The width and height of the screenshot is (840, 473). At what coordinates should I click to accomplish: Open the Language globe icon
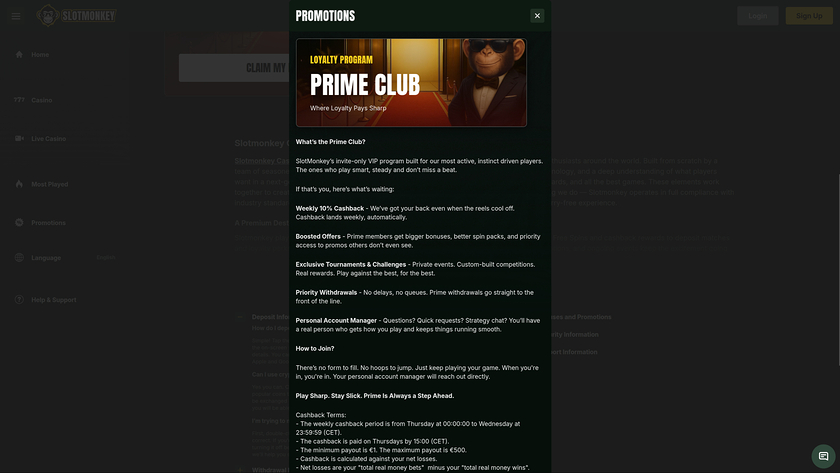pyautogui.click(x=19, y=257)
